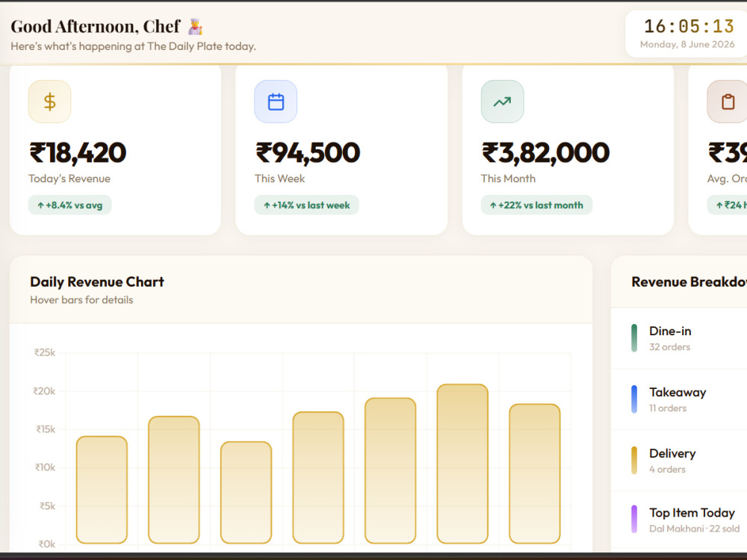Click the ₹10k axis label

[45, 467]
